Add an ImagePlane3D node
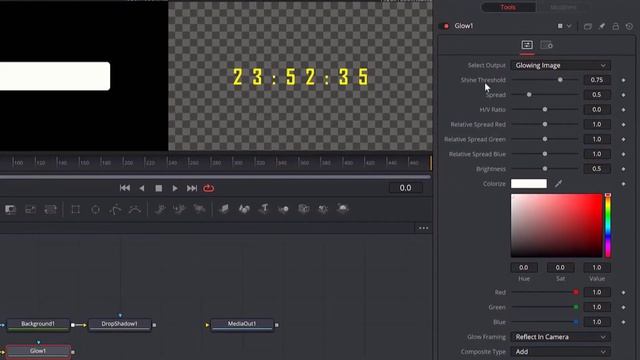The height and width of the screenshot is (360, 640). (x=224, y=209)
